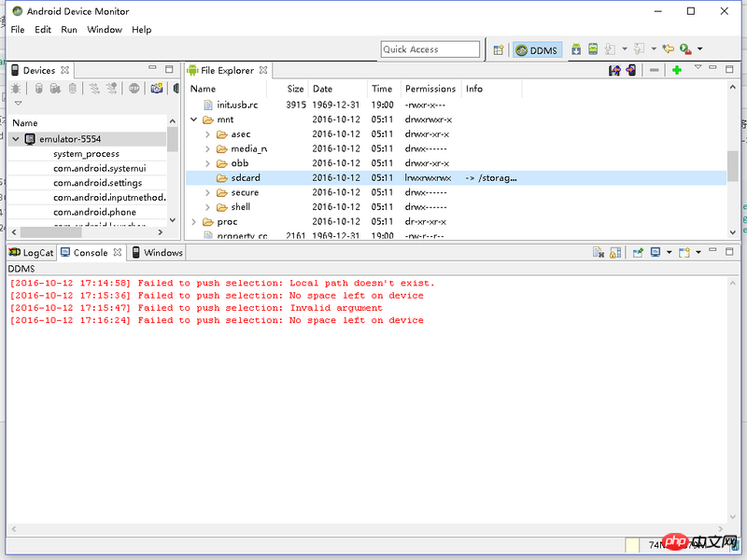Expand the asec folder
747x560 pixels.
[208, 134]
